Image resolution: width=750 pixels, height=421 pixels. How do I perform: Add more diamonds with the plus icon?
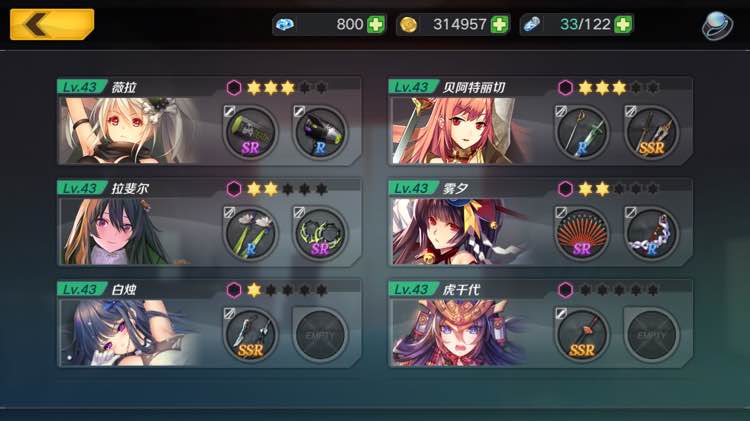[x=376, y=24]
